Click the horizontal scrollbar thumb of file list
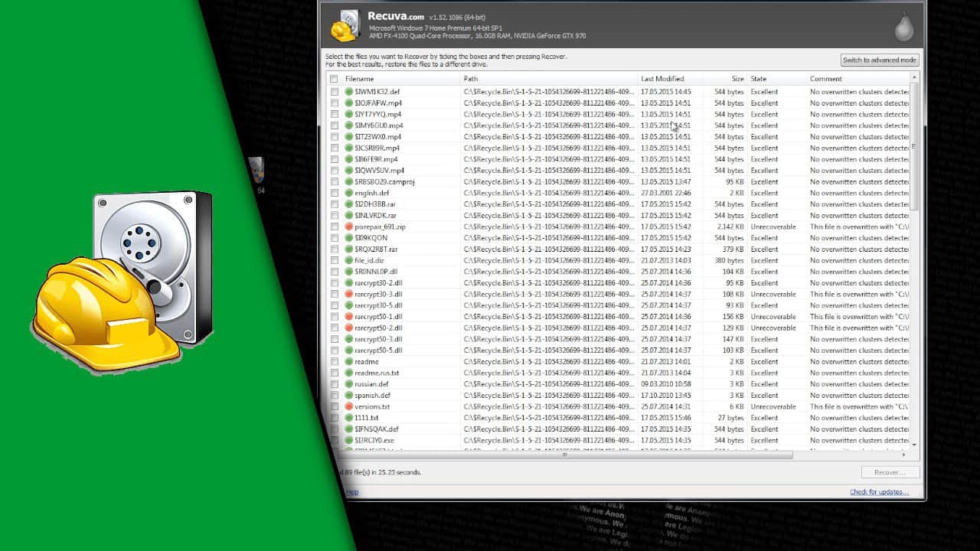Image resolution: width=980 pixels, height=551 pixels. [x=565, y=455]
